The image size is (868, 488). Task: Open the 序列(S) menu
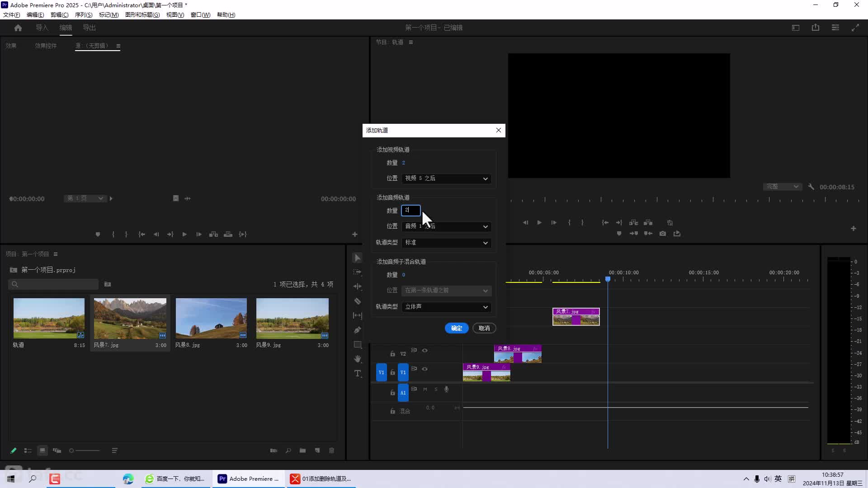click(84, 14)
